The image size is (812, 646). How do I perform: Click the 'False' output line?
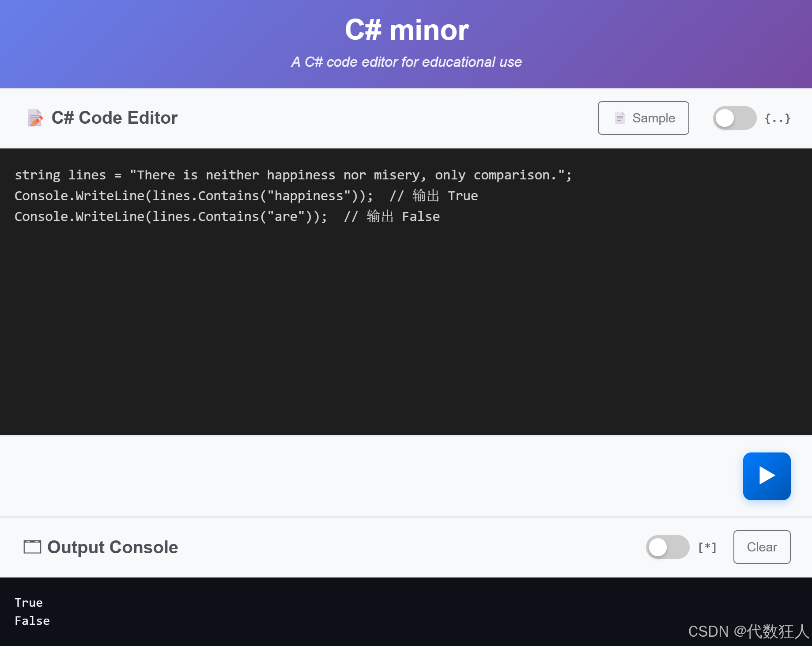point(32,621)
